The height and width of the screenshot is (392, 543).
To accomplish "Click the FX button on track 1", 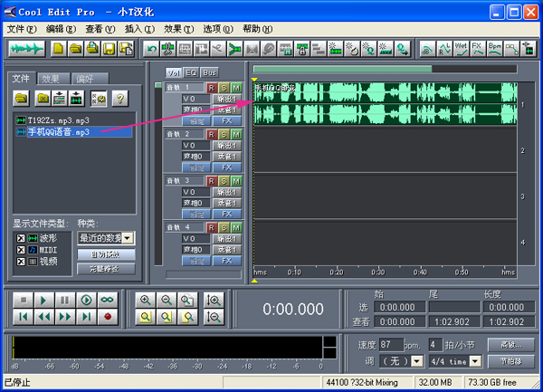I will point(227,120).
